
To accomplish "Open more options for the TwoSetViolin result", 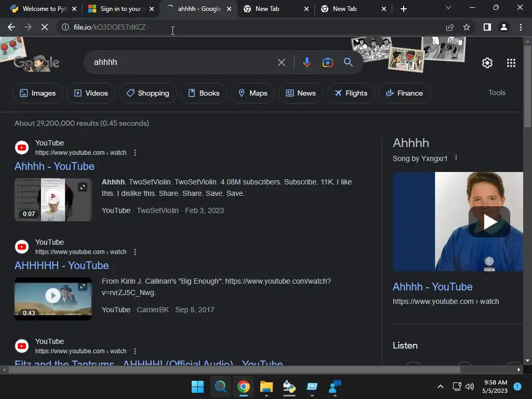I will pos(135,153).
